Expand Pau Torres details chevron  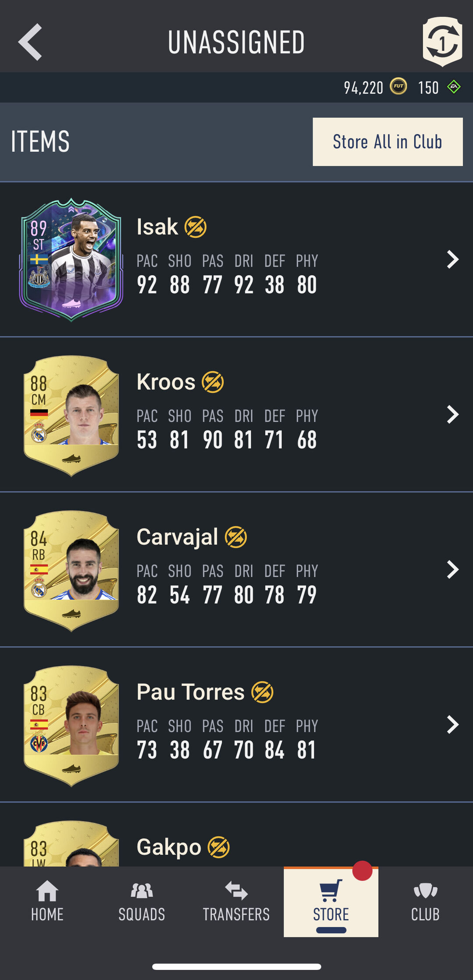[x=452, y=724]
